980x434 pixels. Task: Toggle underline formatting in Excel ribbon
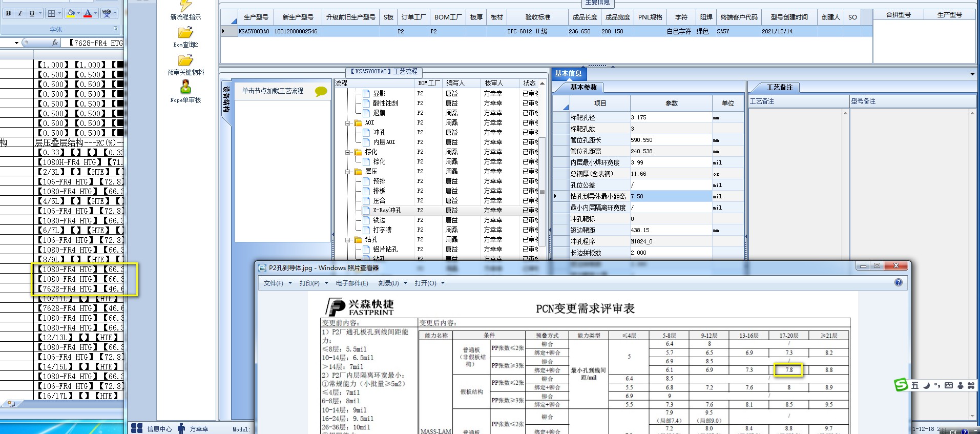pyautogui.click(x=32, y=13)
